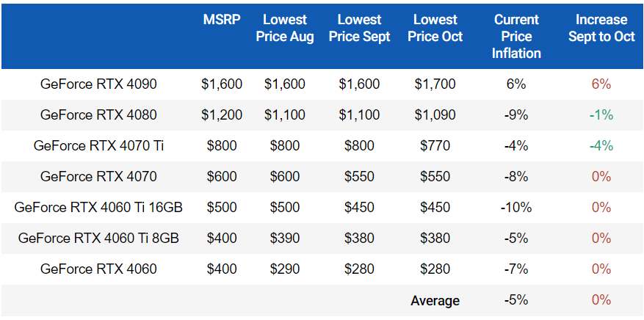Click the $770 October price cell
Screen dimensions: 644x320
coord(435,145)
